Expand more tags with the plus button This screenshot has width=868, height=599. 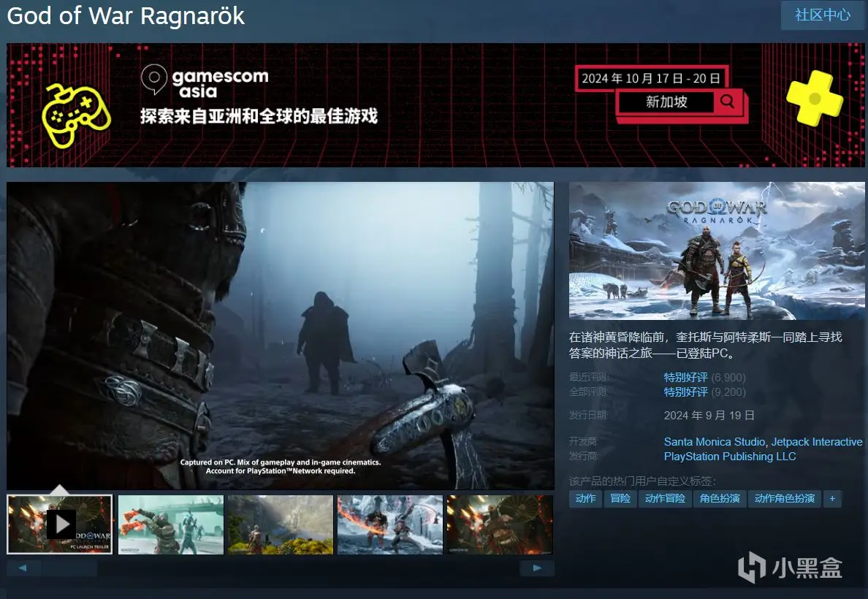coord(832,498)
